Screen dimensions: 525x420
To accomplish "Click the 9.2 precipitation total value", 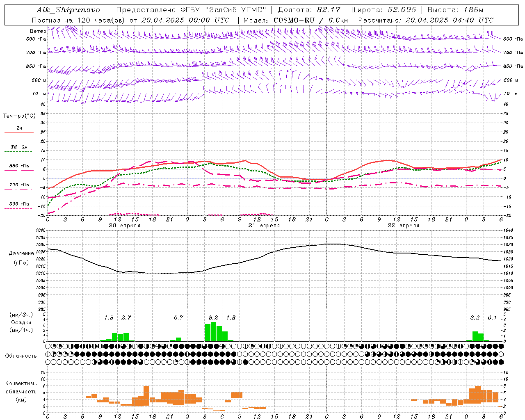I will (x=213, y=317).
